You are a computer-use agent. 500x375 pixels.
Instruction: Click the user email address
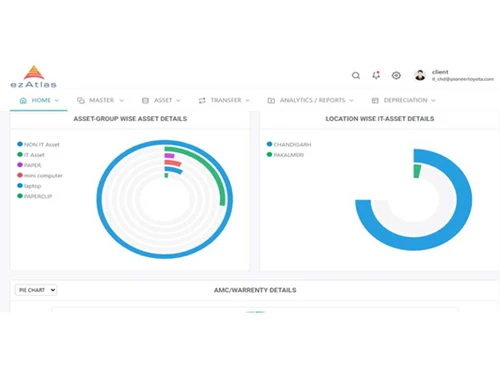click(x=463, y=79)
